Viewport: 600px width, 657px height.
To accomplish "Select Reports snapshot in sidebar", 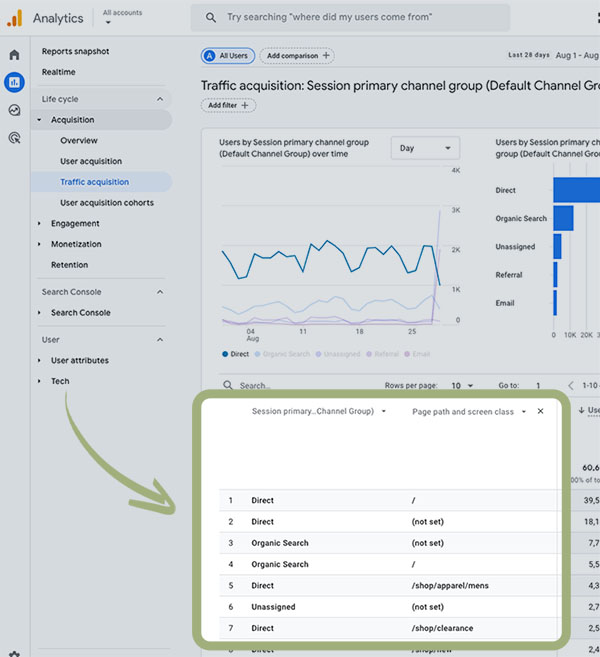I will click(x=76, y=51).
